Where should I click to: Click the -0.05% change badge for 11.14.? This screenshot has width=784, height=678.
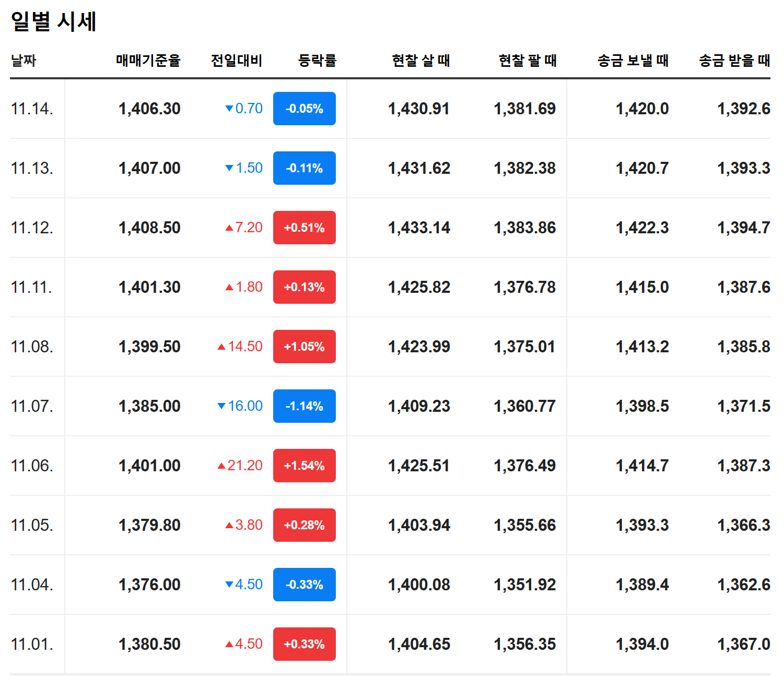[x=304, y=109]
